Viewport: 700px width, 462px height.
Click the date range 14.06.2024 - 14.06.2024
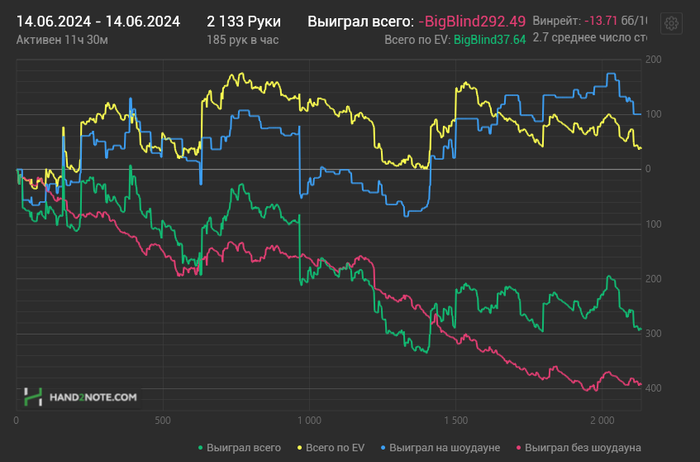[x=98, y=21]
